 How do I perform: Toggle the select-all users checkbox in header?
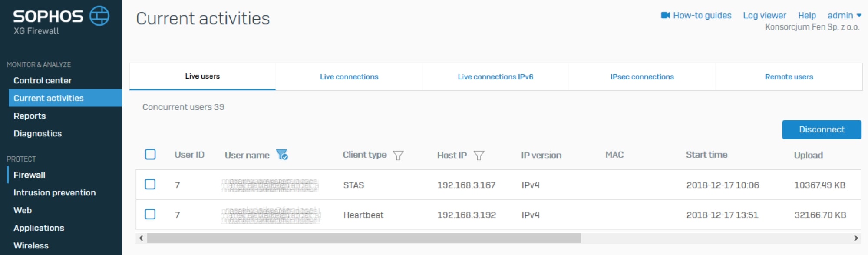pos(150,154)
